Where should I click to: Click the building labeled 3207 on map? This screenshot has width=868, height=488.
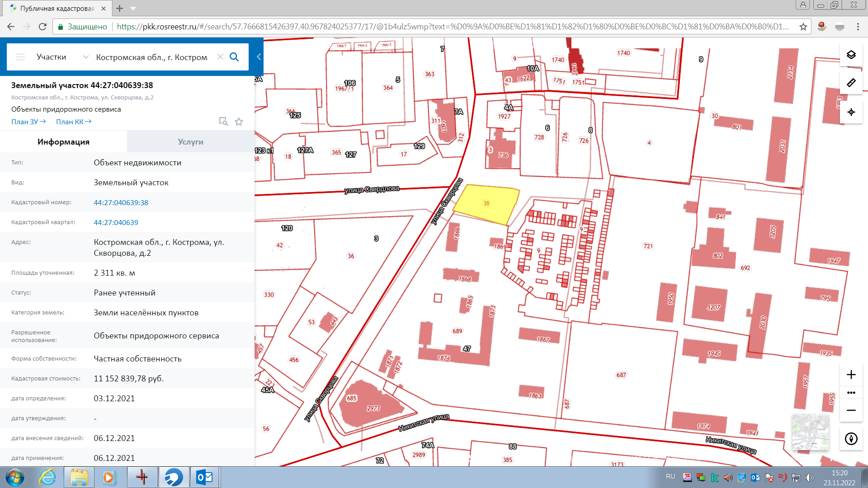coord(711,305)
